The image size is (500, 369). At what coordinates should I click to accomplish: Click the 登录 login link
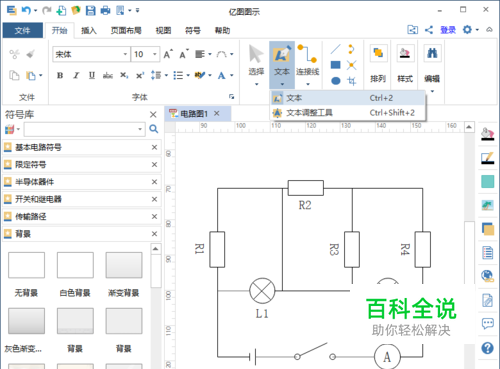click(448, 30)
